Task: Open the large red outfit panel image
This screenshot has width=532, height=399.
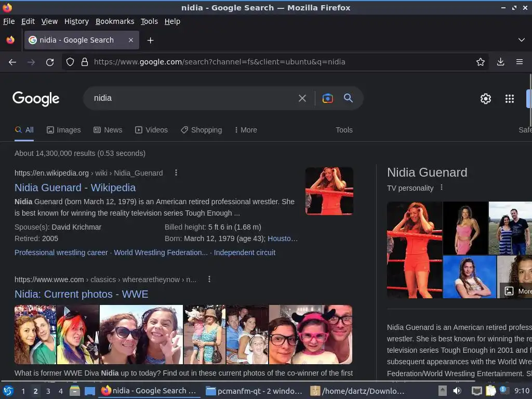Action: pos(415,250)
